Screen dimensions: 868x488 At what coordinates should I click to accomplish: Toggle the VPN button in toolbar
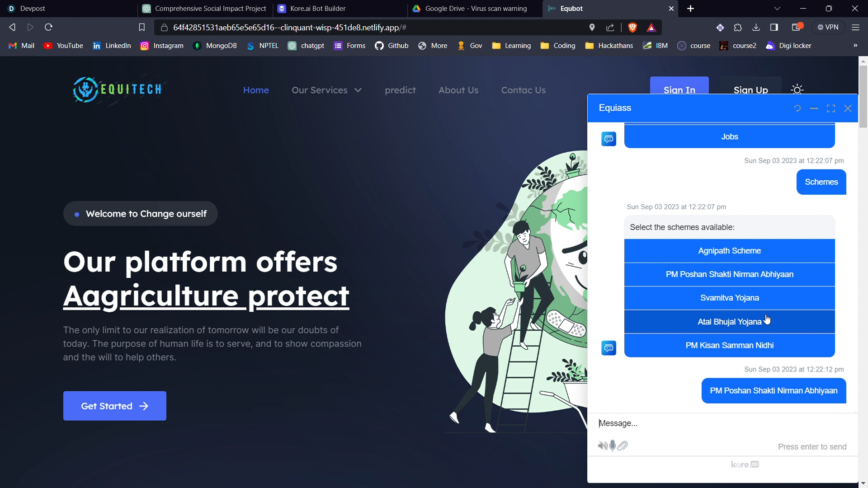tap(828, 28)
